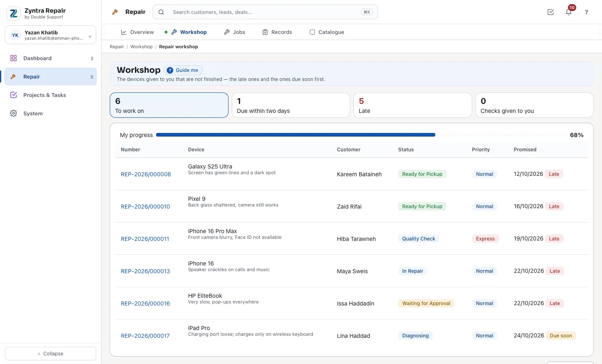Select the Workshop tab
The height and width of the screenshot is (364, 602).
click(189, 32)
